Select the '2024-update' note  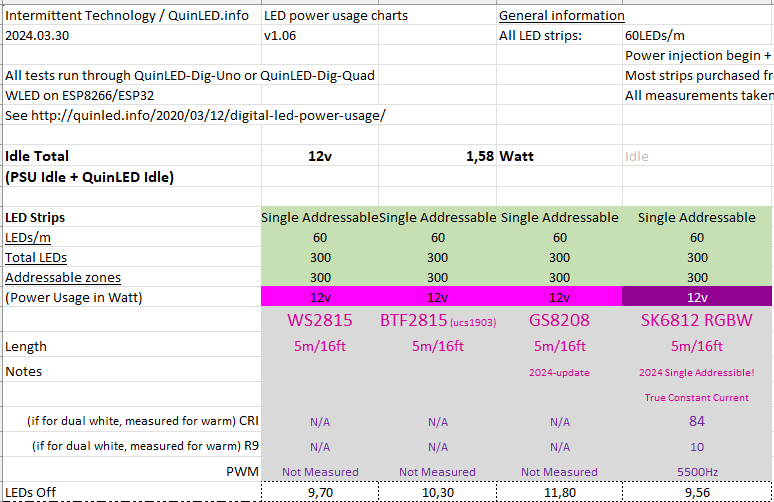click(x=559, y=373)
